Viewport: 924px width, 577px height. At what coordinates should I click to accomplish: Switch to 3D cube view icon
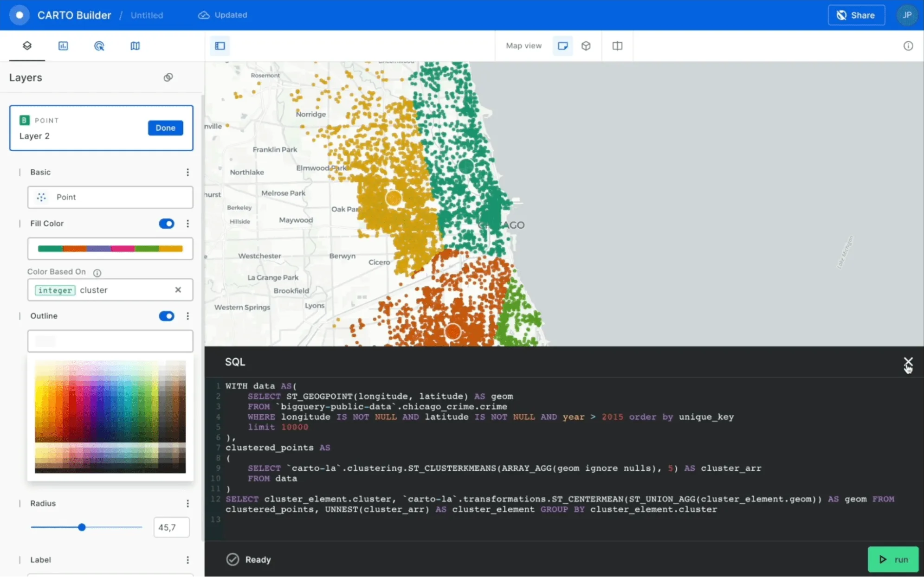tap(586, 45)
